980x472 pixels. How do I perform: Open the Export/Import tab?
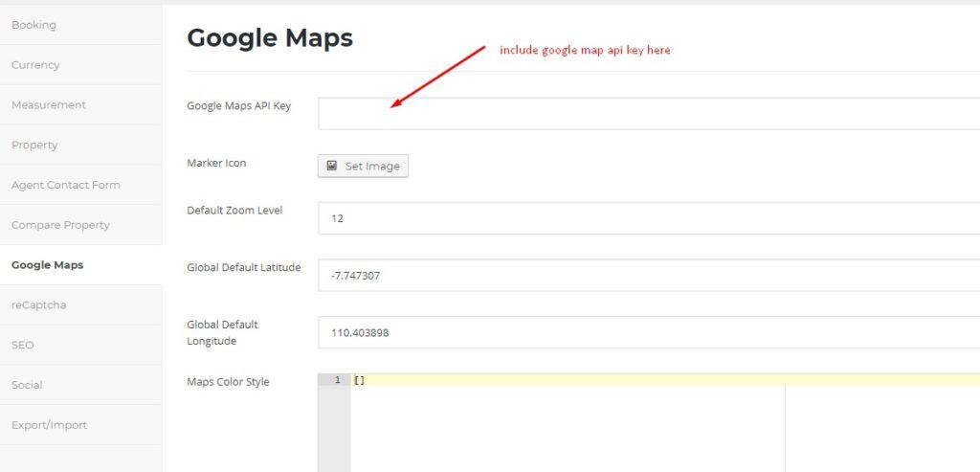[80, 425]
